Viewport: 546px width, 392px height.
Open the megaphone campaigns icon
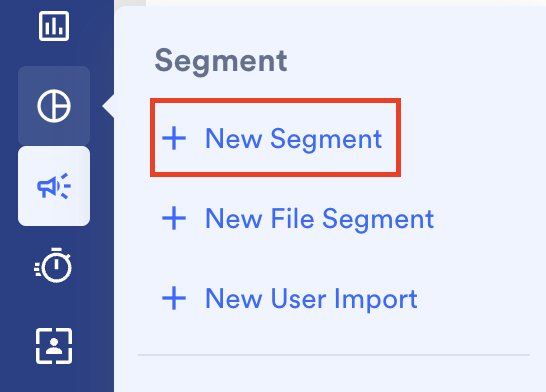[x=54, y=186]
